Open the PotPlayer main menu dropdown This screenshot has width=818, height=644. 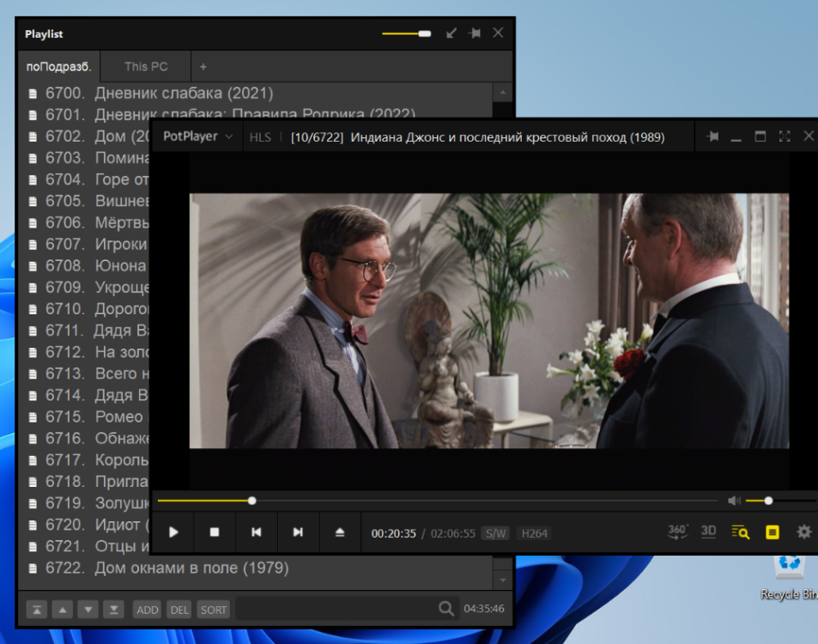(197, 137)
